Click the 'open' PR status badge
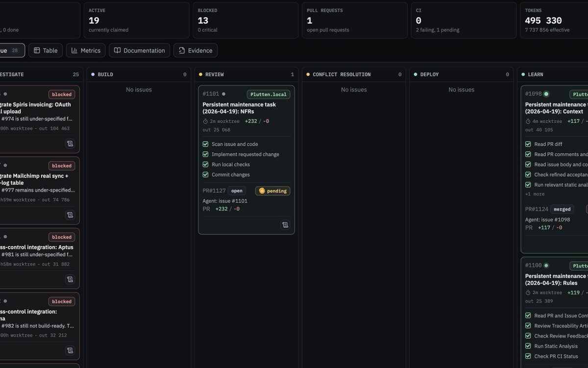This screenshot has width=588, height=368. point(237,191)
